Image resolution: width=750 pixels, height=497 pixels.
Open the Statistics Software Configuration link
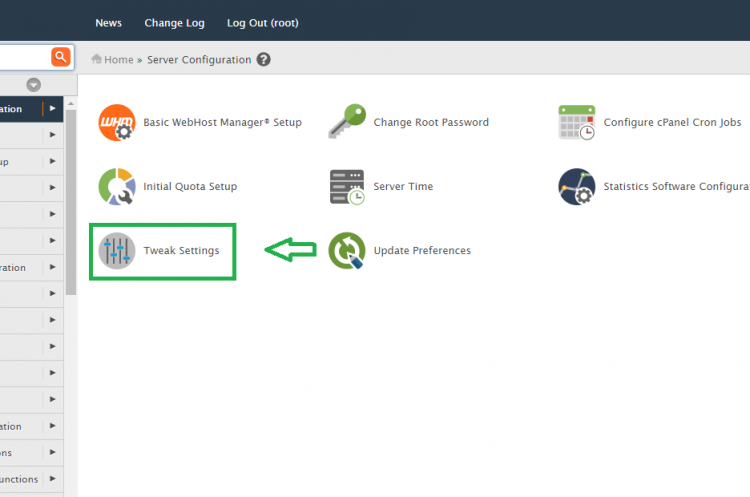pos(676,187)
